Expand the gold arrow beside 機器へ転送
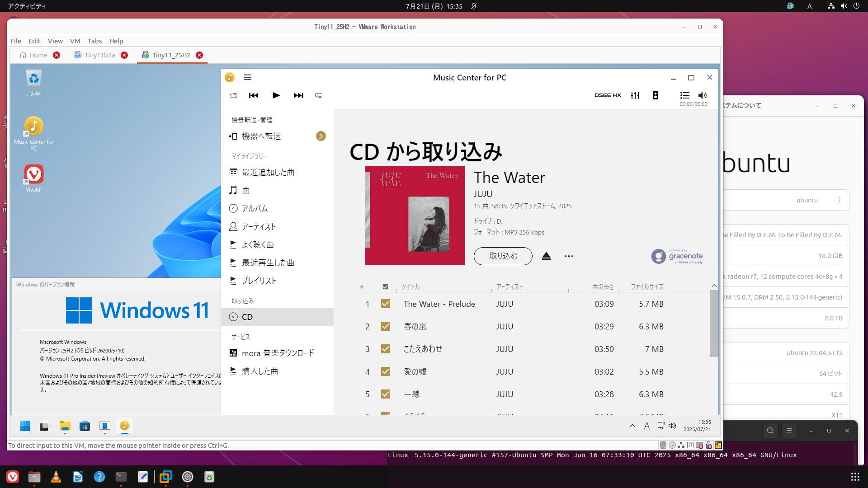 click(x=321, y=136)
